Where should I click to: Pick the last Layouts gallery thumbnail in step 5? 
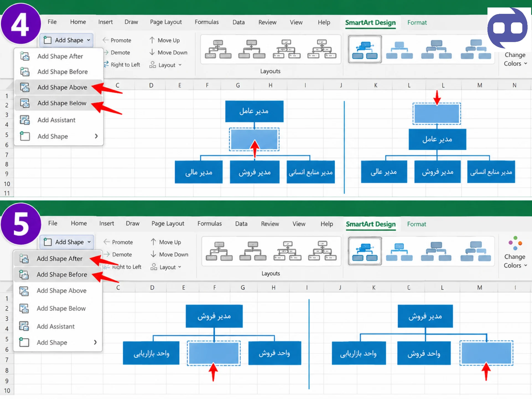(323, 251)
